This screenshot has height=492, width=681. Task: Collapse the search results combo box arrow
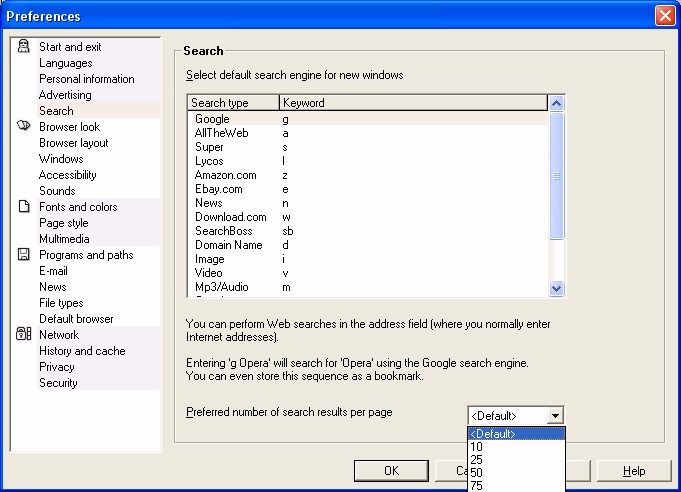click(x=556, y=415)
